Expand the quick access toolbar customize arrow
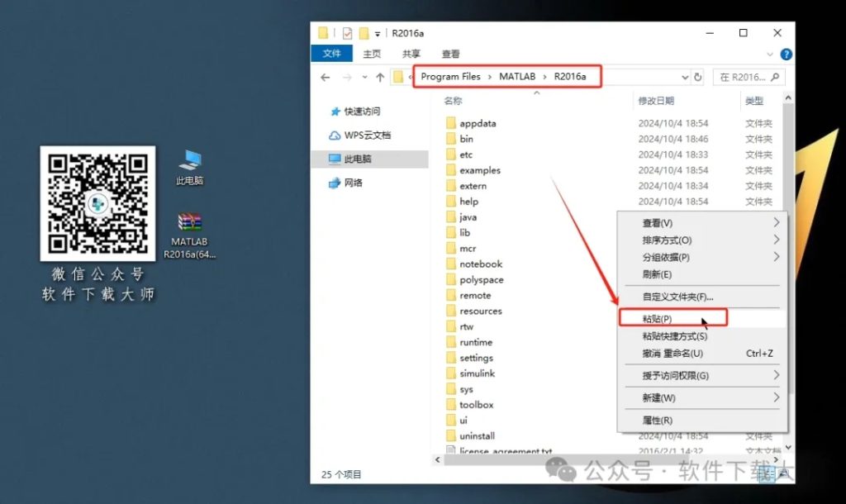The height and width of the screenshot is (504, 846). 377,33
